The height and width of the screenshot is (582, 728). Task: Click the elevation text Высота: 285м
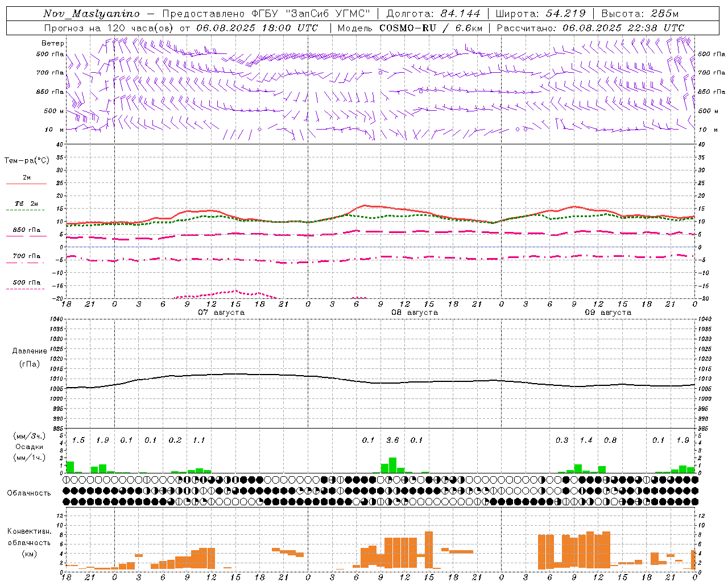tap(640, 14)
